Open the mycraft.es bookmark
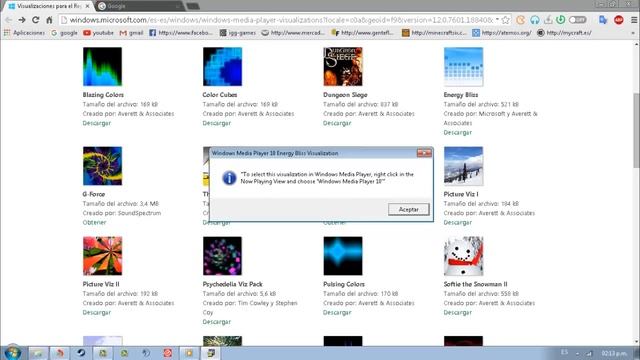This screenshot has height=360, width=640. (x=564, y=33)
